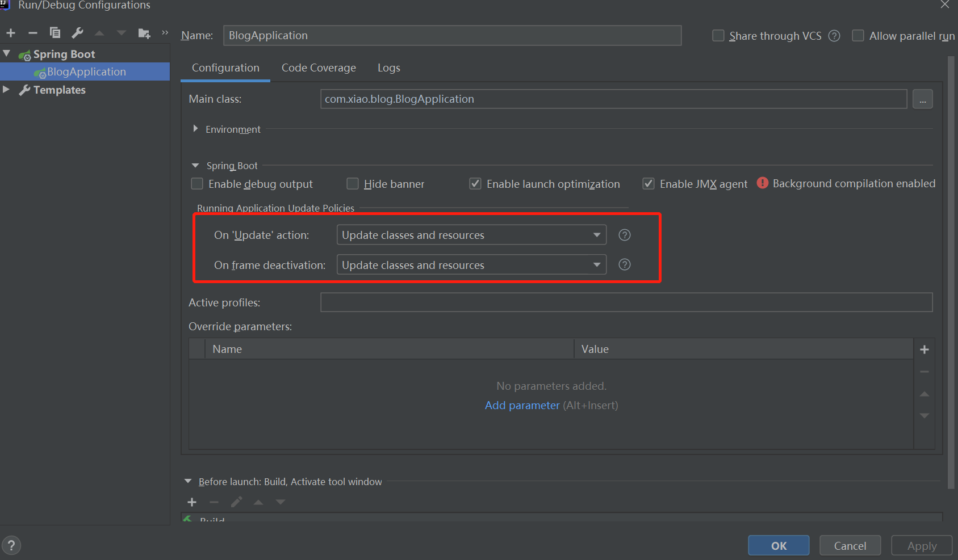The image size is (958, 560).
Task: Collapse the Spring Boot settings section
Action: click(195, 166)
